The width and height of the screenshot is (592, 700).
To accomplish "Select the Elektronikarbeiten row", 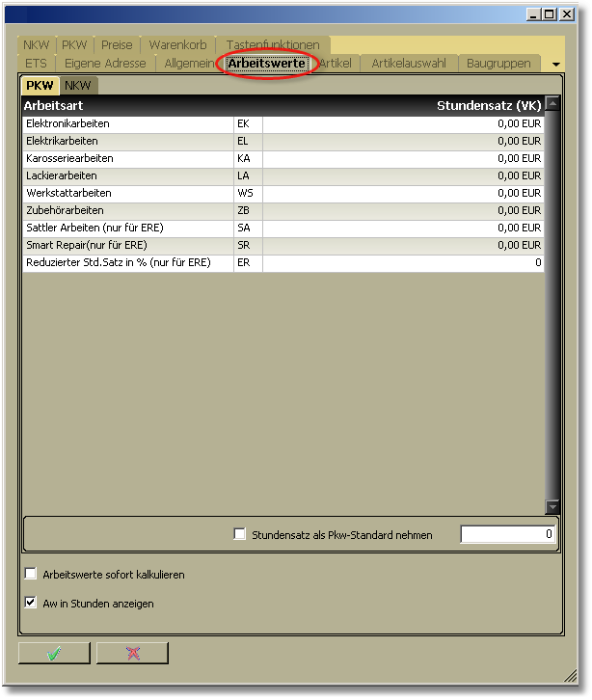I will [283, 123].
